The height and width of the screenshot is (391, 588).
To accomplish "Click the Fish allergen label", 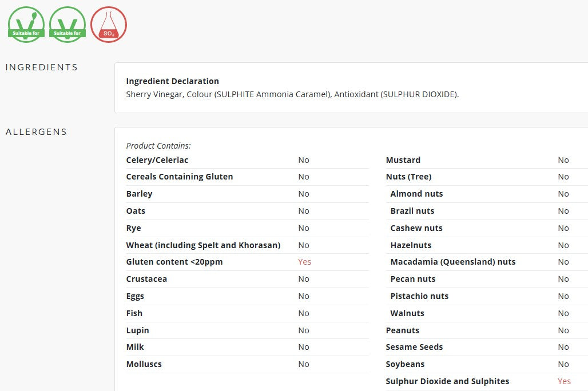I will [134, 313].
